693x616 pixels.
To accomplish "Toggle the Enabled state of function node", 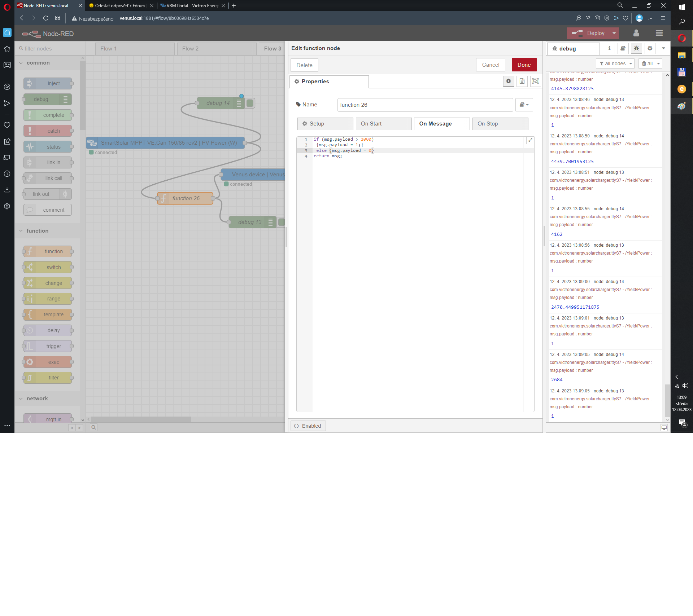I will pos(308,426).
